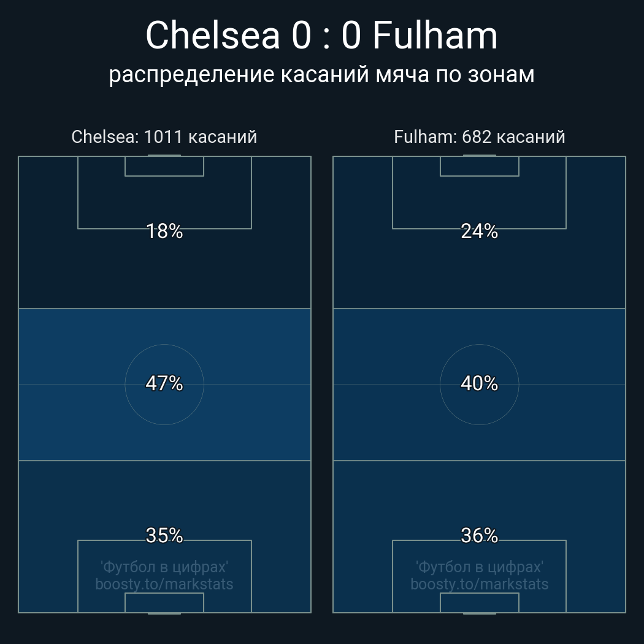Click the "Chelsea 0 : 0 Fulham" title
The height and width of the screenshot is (644, 644).
321,36
